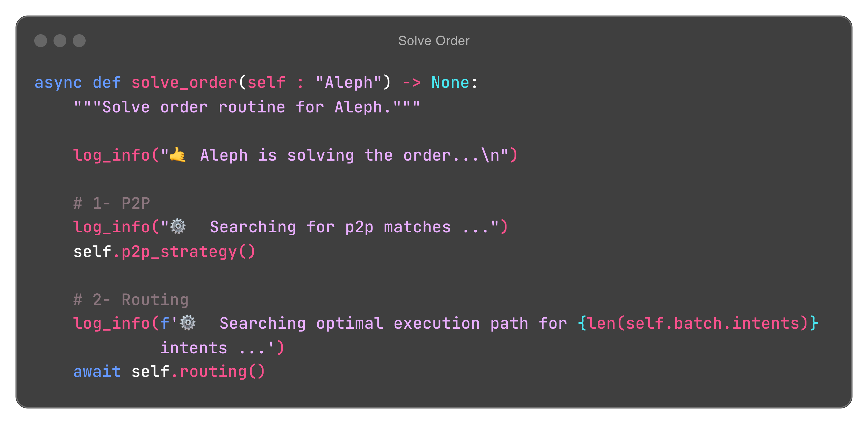Image resolution: width=868 pixels, height=424 pixels.
Task: Click the '"Aleph"' type annotation string
Action: coord(348,82)
